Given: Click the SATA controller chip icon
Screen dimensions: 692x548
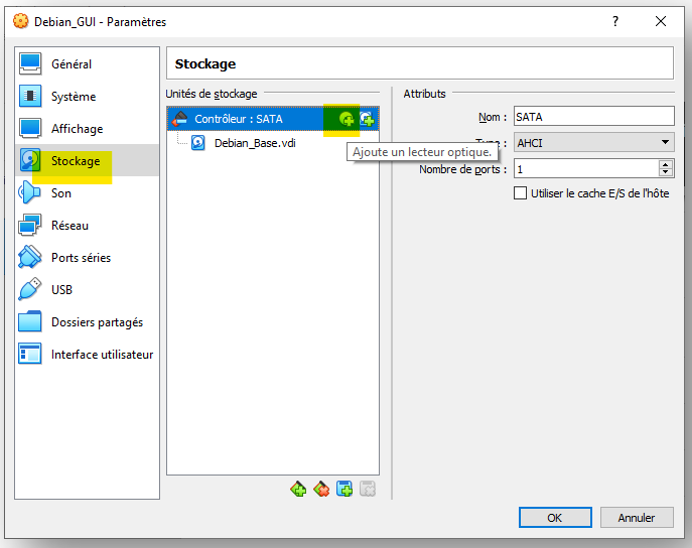Looking at the screenshot, I should (x=180, y=119).
